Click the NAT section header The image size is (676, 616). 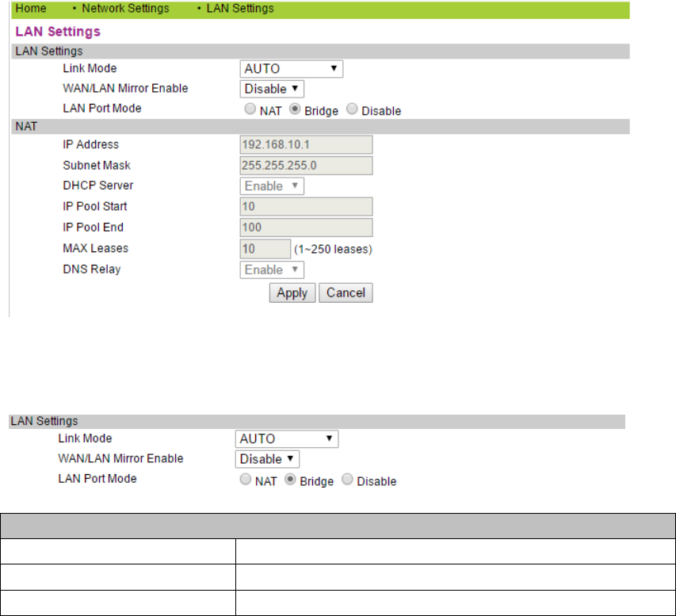click(x=320, y=126)
